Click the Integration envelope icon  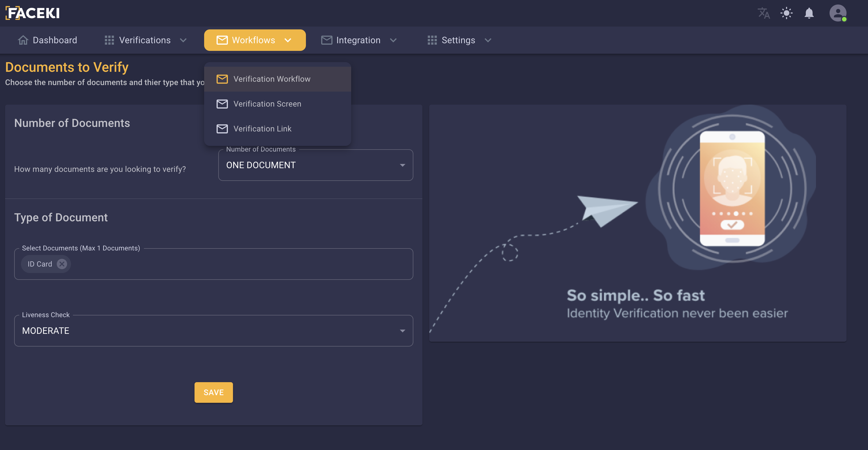pos(327,40)
